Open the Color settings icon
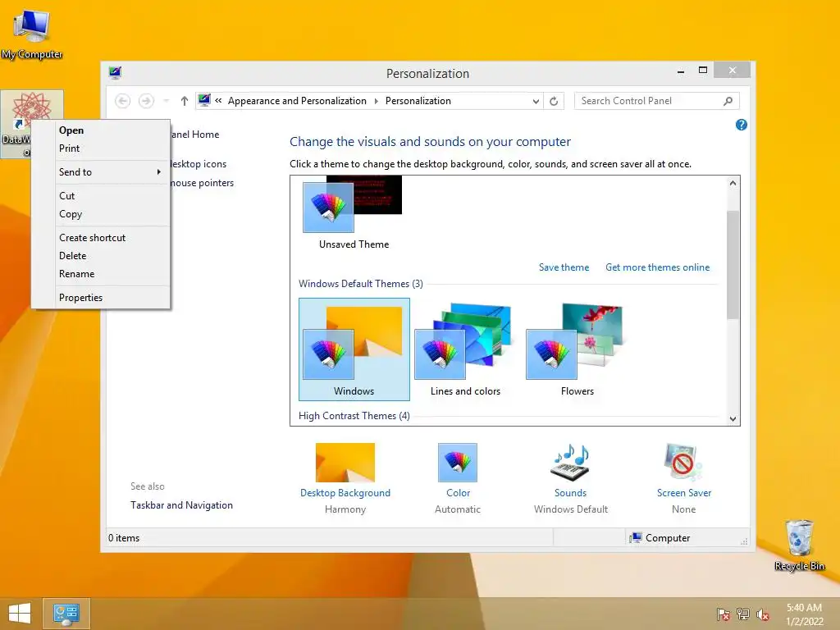The height and width of the screenshot is (630, 840). [x=458, y=463]
